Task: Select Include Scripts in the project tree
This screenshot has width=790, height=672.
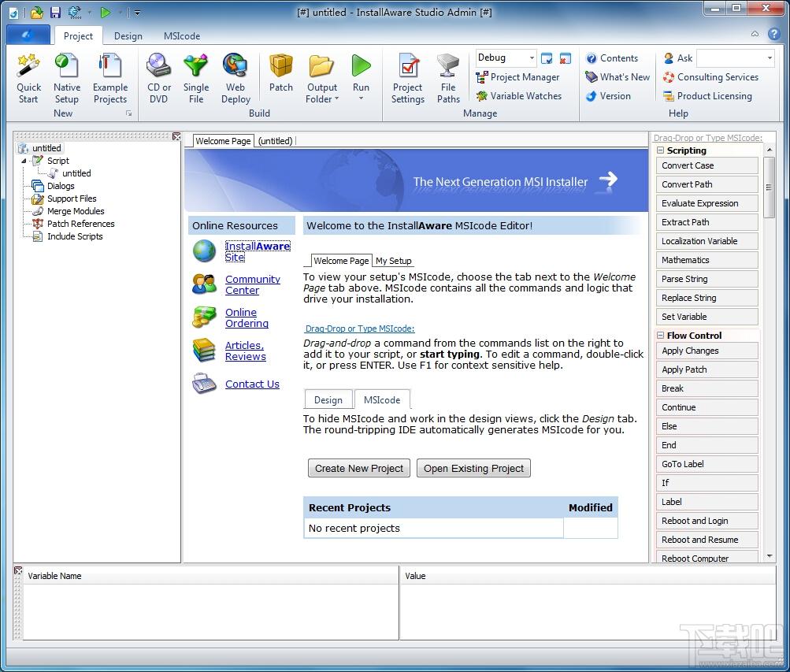Action: tap(75, 236)
